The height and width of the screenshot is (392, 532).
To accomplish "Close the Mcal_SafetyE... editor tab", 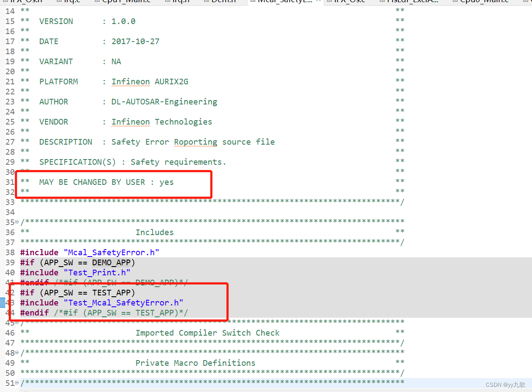I will pyautogui.click(x=318, y=1).
